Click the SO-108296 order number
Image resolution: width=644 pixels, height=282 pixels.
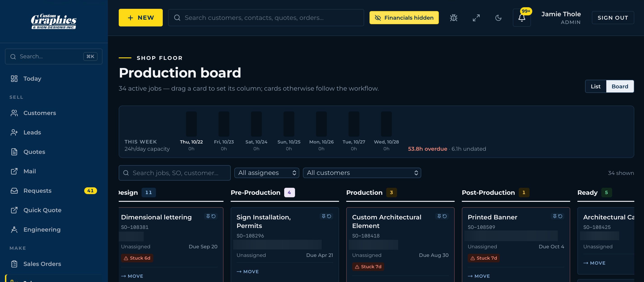(x=250, y=236)
